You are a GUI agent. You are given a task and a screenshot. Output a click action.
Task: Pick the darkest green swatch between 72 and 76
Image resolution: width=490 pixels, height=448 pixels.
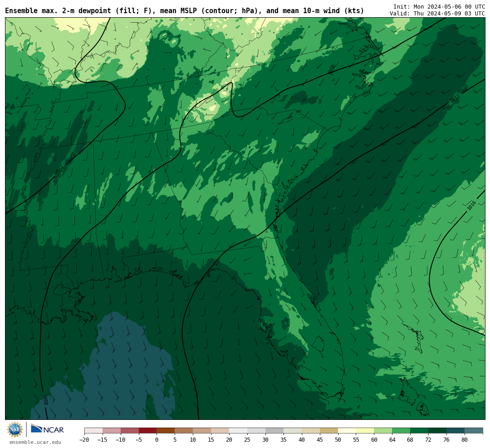[438, 431]
